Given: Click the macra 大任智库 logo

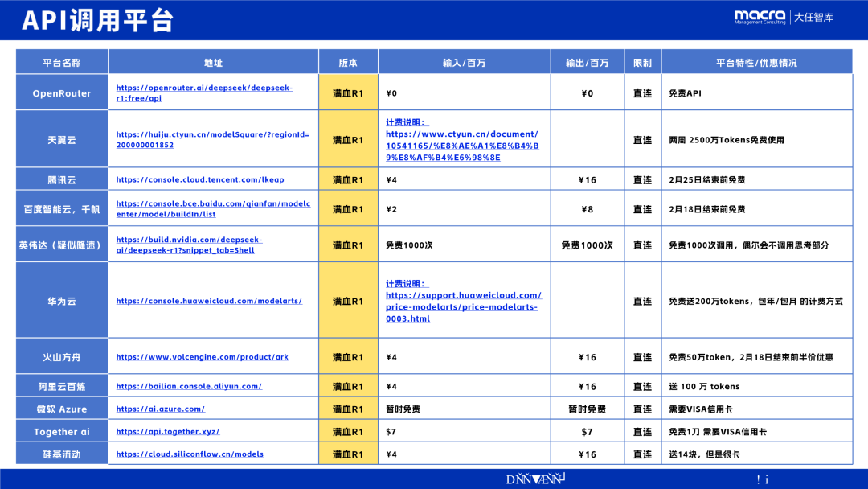Looking at the screenshot, I should (784, 17).
